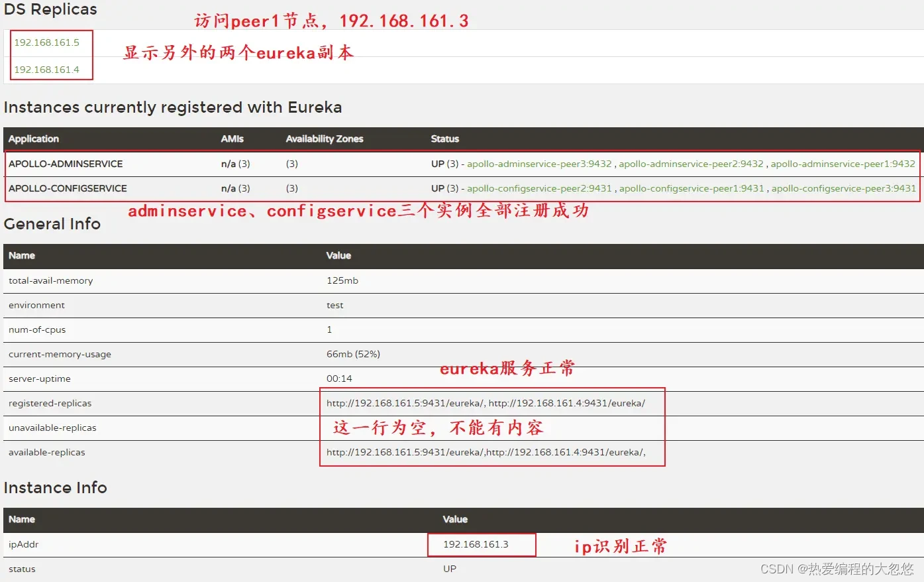Image resolution: width=924 pixels, height=582 pixels.
Task: Click the Availability Zones column header
Action: coord(325,139)
